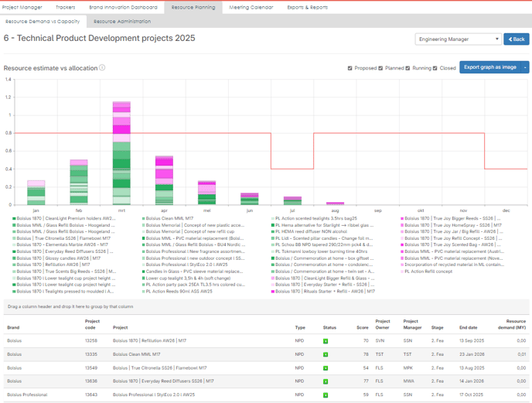Click project True Citronella SS26 Flamebowl row
Screen dimensions: 532x403
(x=266, y=368)
